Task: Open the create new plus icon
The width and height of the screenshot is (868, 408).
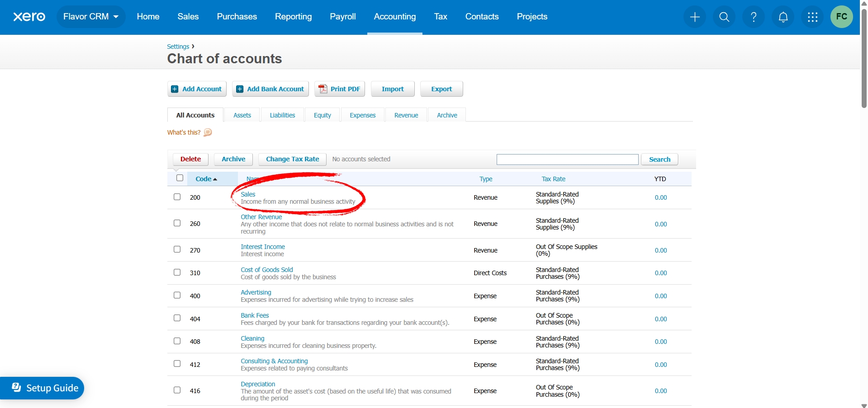Action: point(695,17)
